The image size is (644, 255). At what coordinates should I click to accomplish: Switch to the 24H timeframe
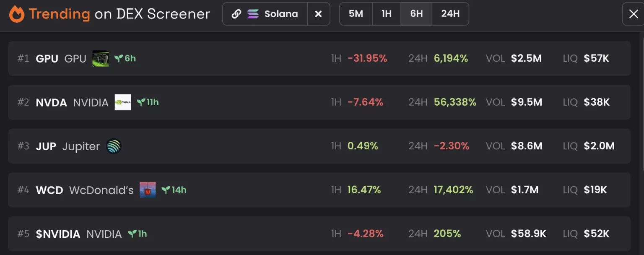[450, 14]
